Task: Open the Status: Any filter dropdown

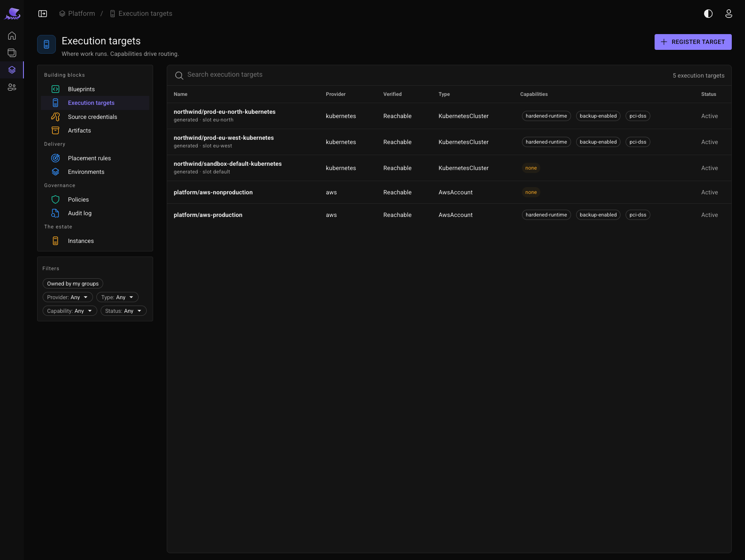Action: point(124,311)
